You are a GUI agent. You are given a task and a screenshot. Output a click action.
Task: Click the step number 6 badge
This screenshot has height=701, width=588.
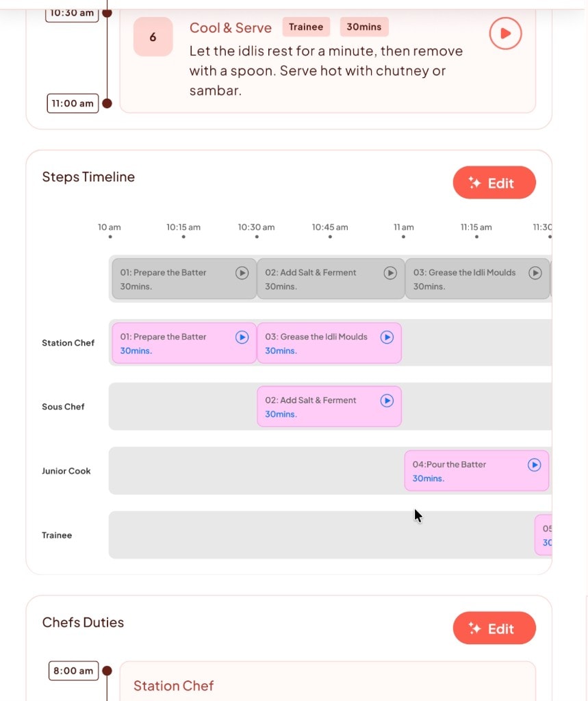pos(153,38)
